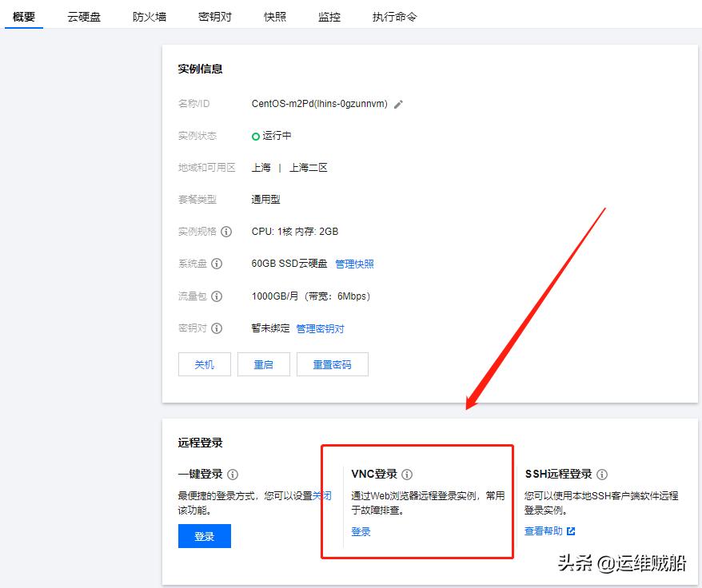Open the info tooltip beside 实例规格
The image size is (702, 588).
coord(225,232)
